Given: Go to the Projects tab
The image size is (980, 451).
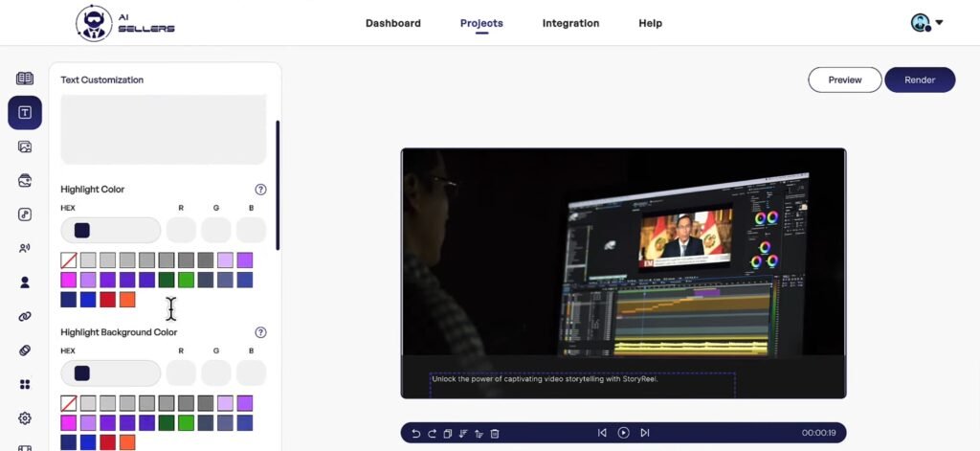Looking at the screenshot, I should point(481,23).
